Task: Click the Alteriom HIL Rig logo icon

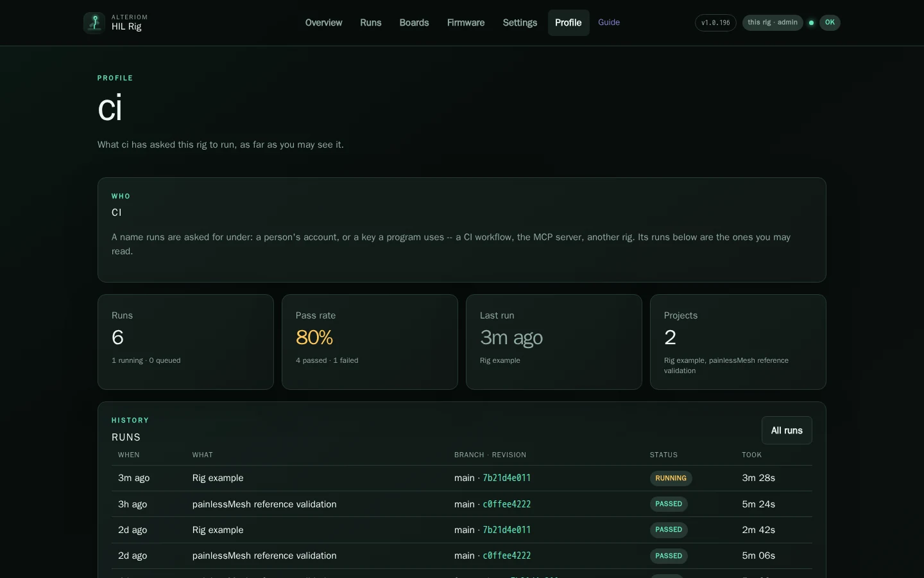Action: tap(94, 22)
